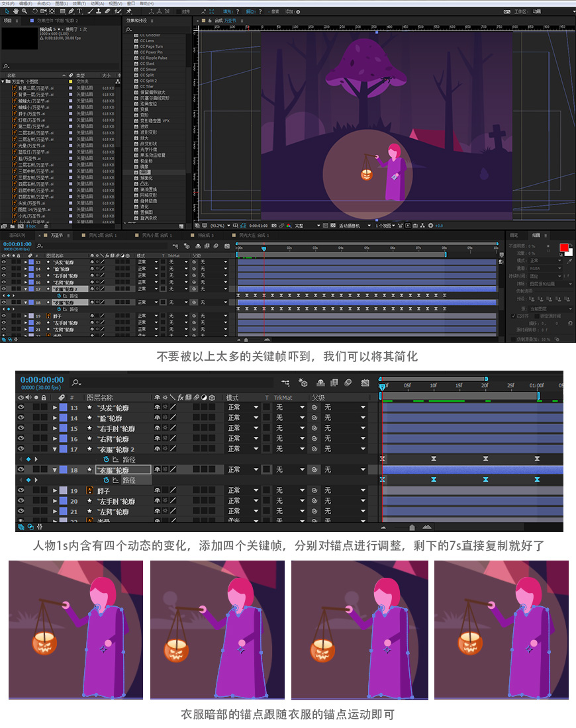Image resolution: width=576 pixels, height=728 pixels.
Task: Select the Hand tool in the top toolbar
Action: pyautogui.click(x=15, y=11)
